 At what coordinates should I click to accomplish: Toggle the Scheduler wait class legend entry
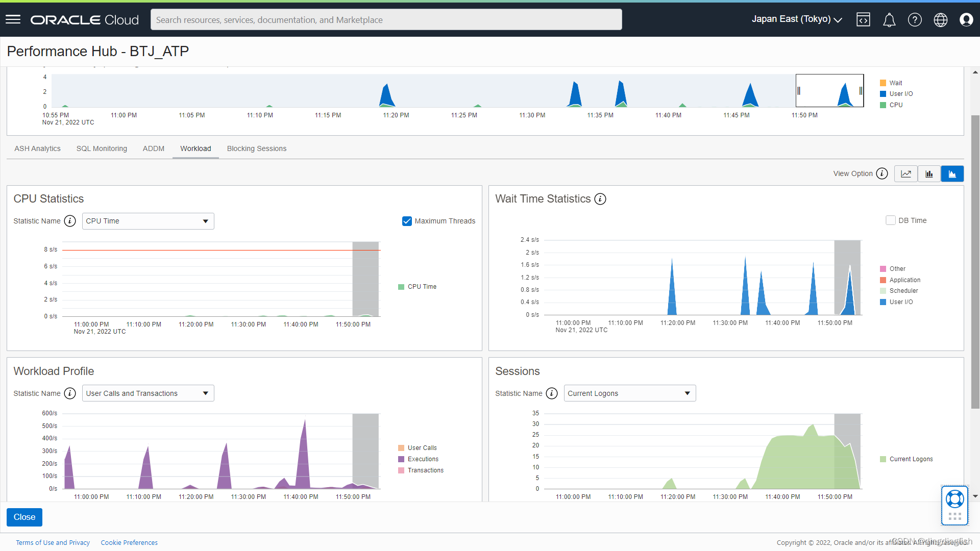899,291
